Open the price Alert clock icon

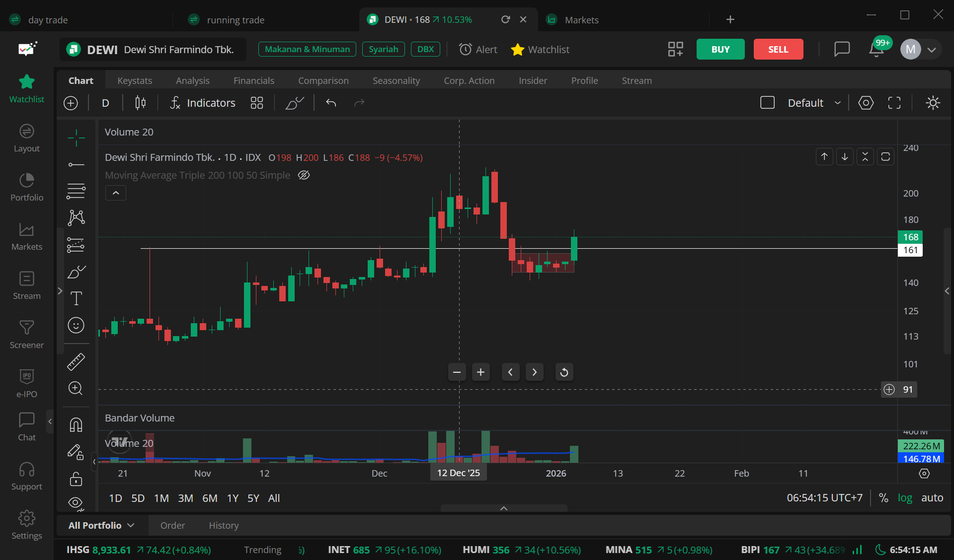tap(466, 49)
